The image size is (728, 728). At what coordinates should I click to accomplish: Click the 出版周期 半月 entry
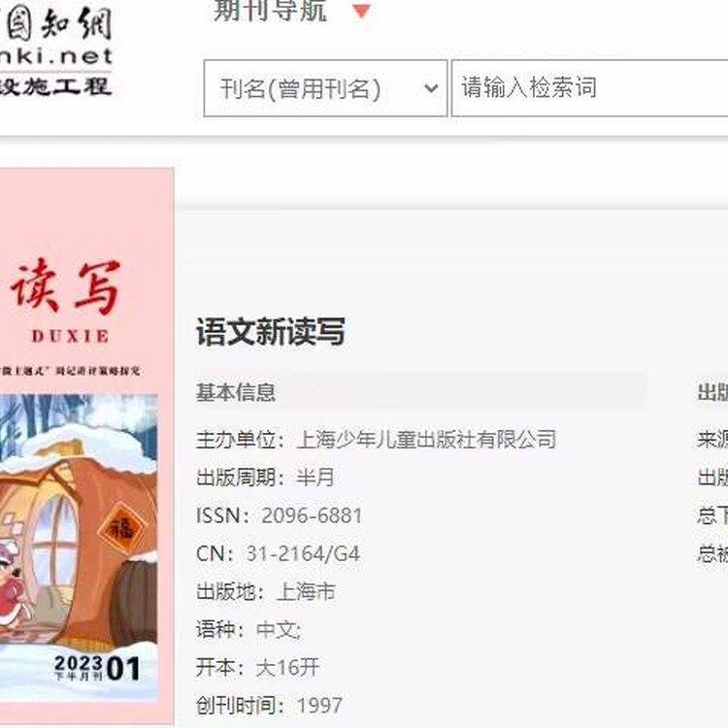pyautogui.click(x=265, y=478)
